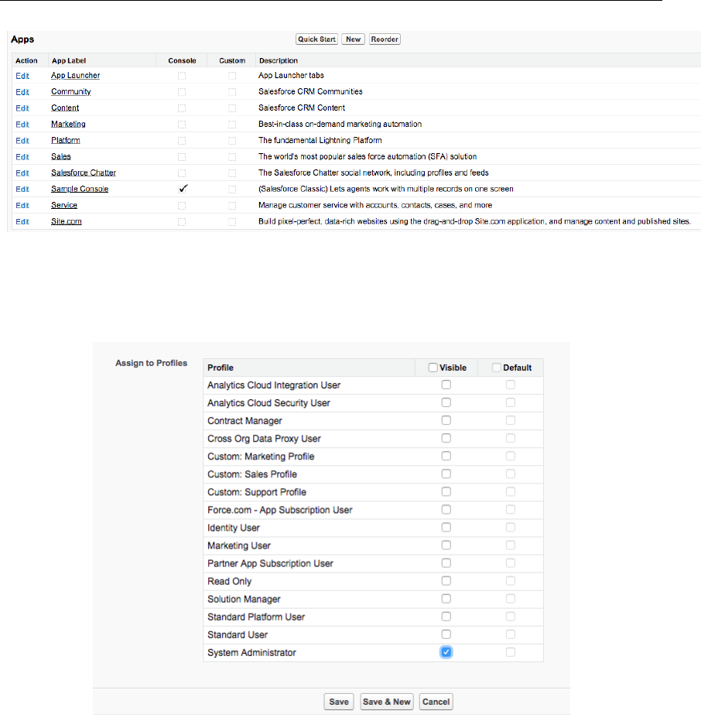The width and height of the screenshot is (701, 728).
Task: Edit the App Launcher app
Action: (x=22, y=76)
